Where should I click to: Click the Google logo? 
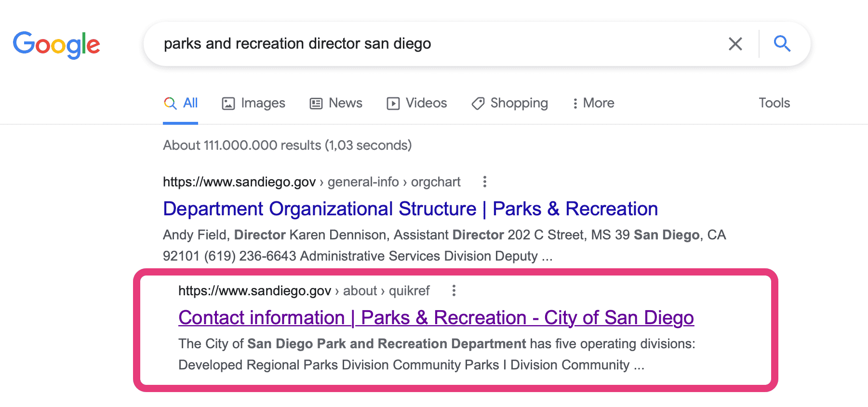point(56,45)
